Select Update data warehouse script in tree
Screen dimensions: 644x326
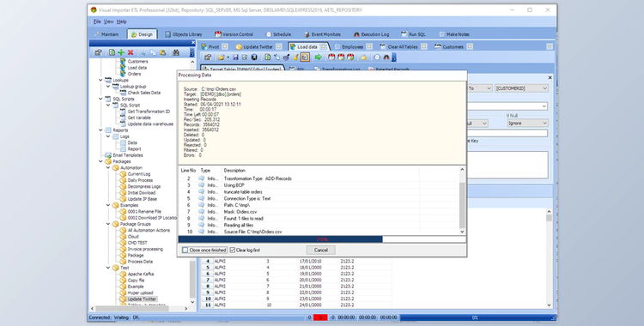click(150, 124)
